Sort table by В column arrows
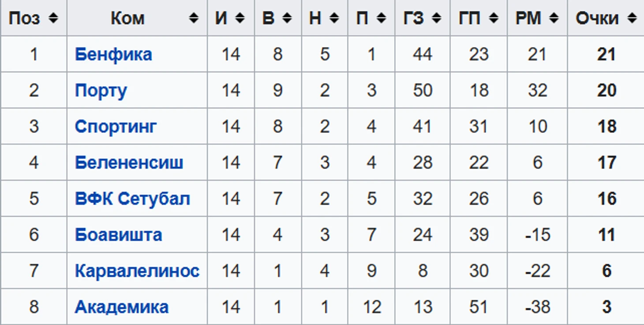 [x=287, y=19]
